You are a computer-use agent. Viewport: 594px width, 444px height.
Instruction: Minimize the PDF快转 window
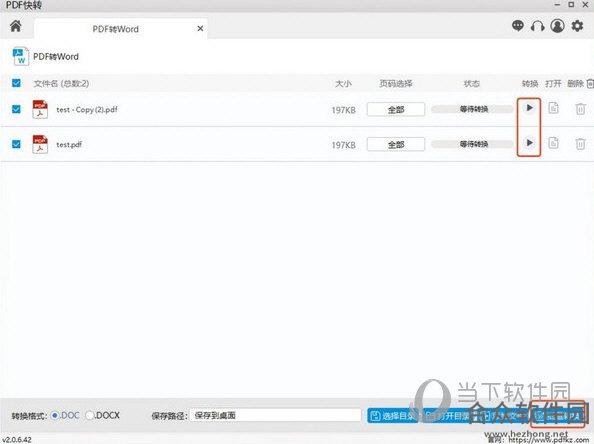(x=557, y=5)
